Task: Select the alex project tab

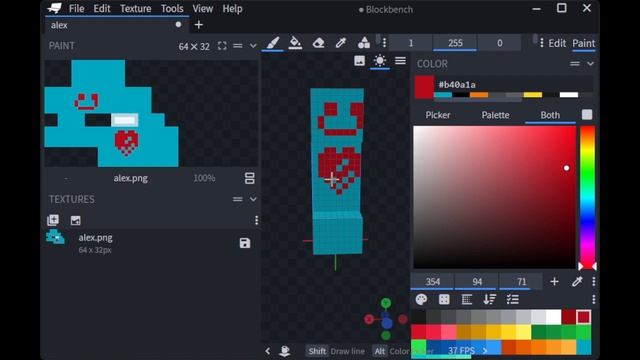Action: (x=117, y=25)
